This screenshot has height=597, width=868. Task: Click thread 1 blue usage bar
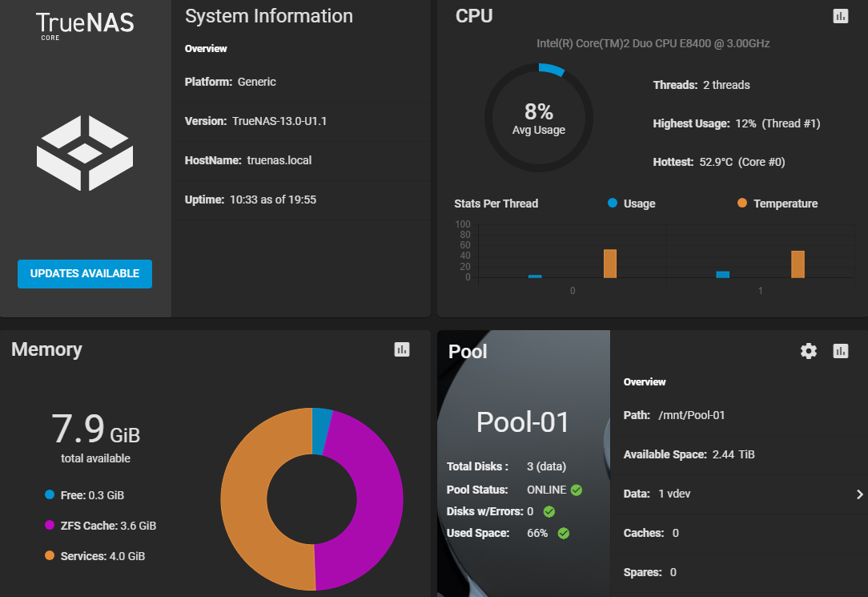[x=722, y=275]
